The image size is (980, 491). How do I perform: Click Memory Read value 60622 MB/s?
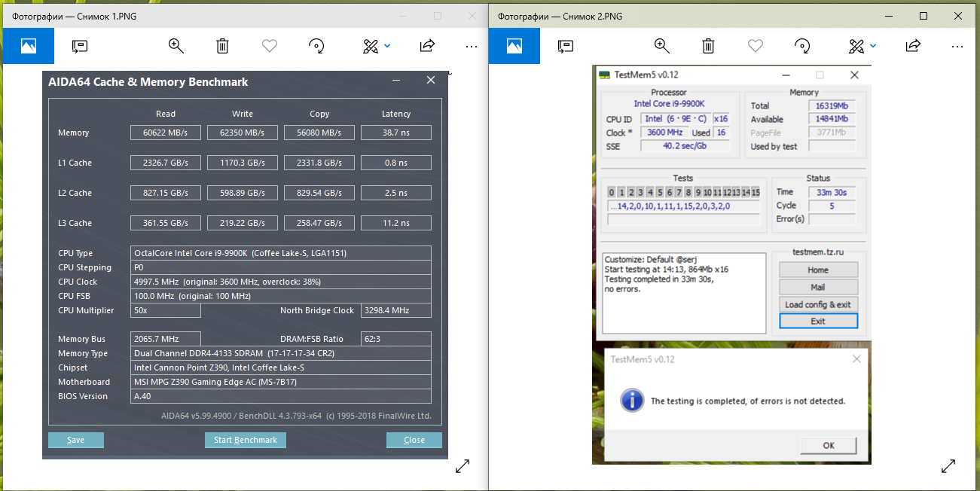(166, 133)
